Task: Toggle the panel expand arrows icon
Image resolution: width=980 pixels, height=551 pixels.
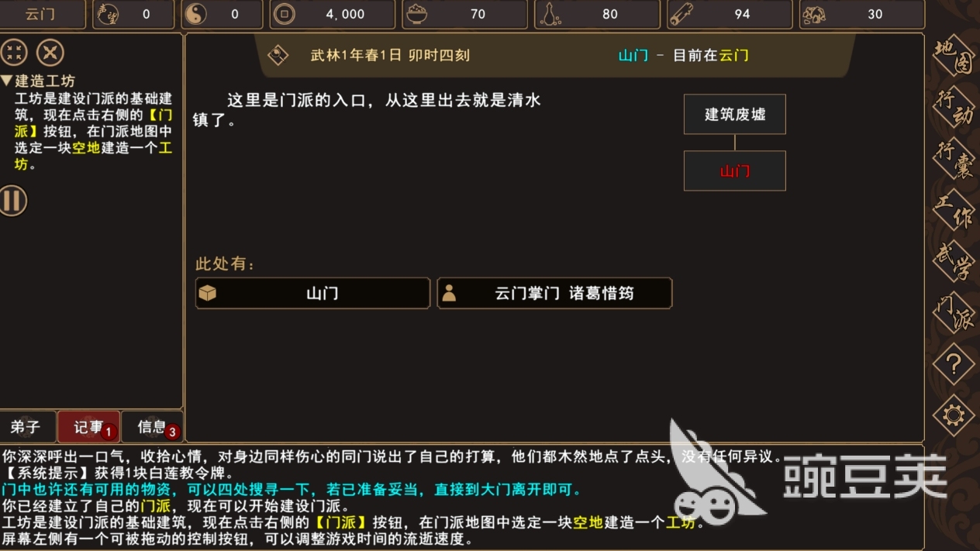Action: (x=13, y=53)
